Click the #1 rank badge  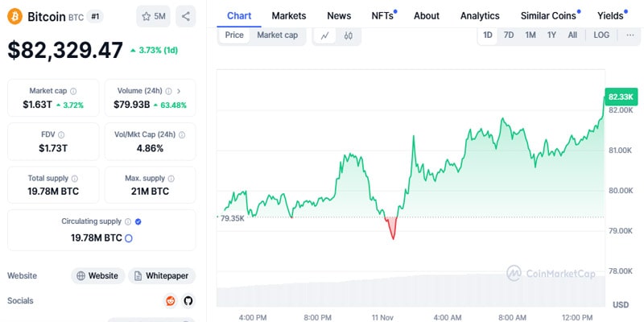point(95,17)
